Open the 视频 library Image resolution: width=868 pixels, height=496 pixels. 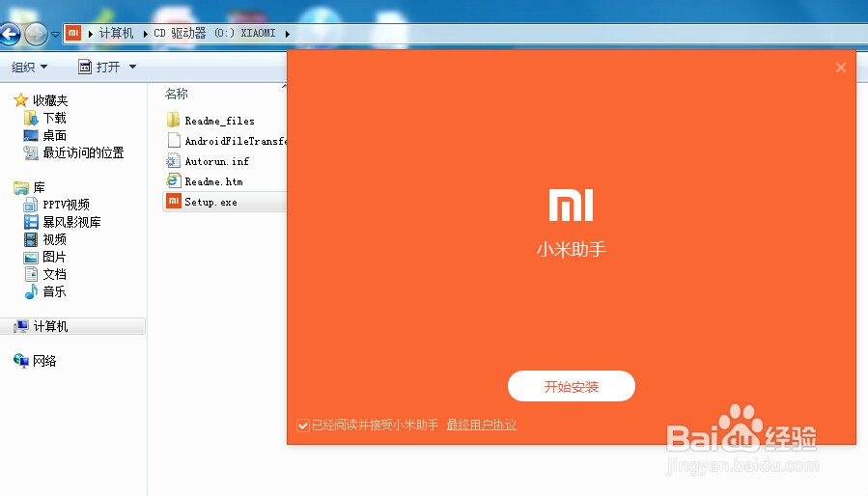coord(55,239)
